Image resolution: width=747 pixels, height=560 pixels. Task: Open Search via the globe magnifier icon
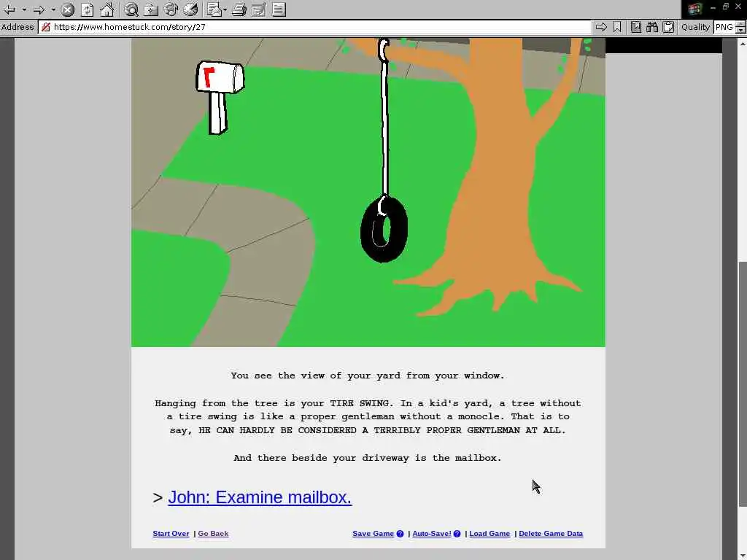coord(131,9)
